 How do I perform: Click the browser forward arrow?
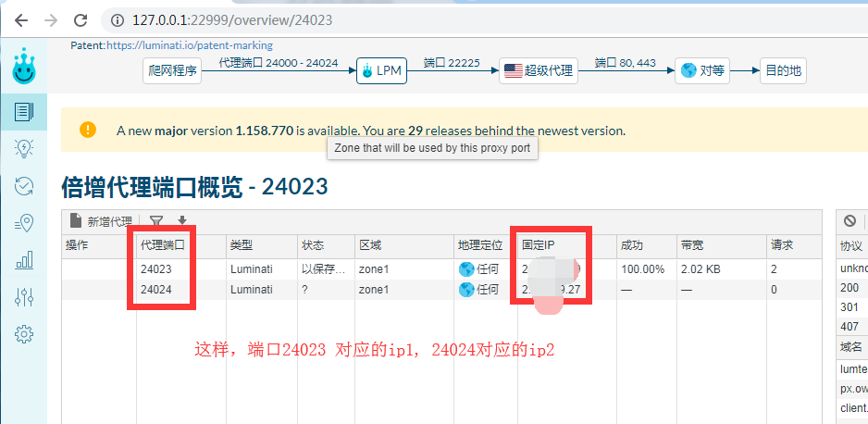51,20
